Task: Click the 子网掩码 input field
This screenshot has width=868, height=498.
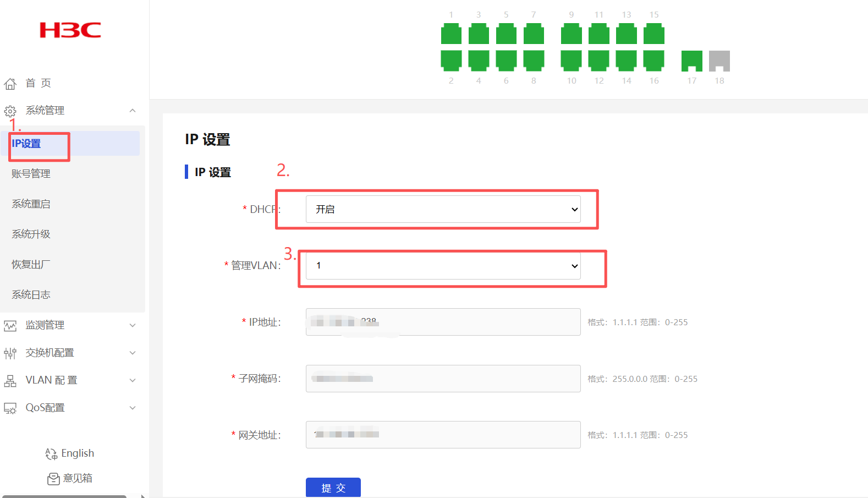Action: point(443,379)
